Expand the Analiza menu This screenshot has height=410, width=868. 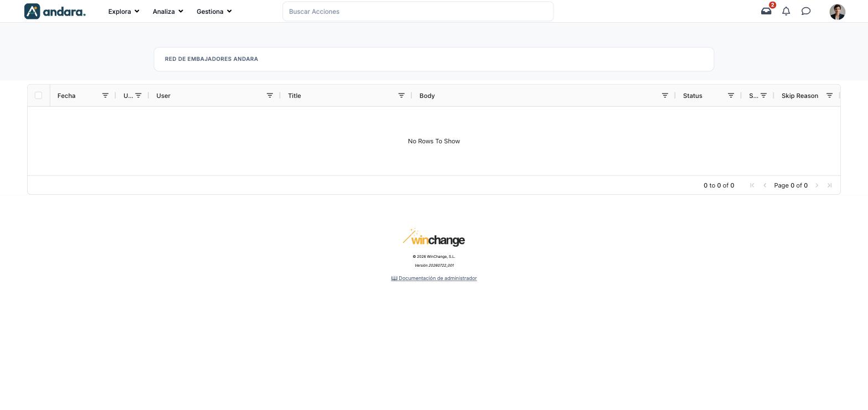pyautogui.click(x=168, y=11)
